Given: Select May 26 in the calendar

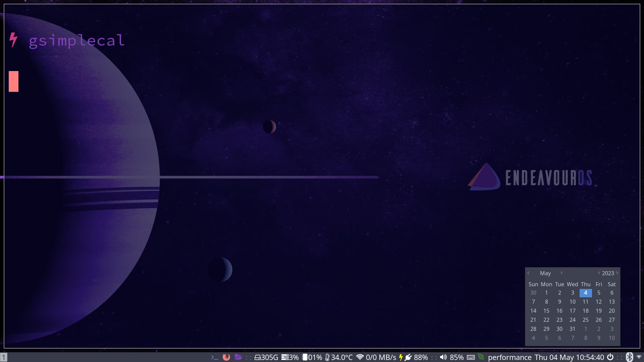Looking at the screenshot, I should (599, 320).
